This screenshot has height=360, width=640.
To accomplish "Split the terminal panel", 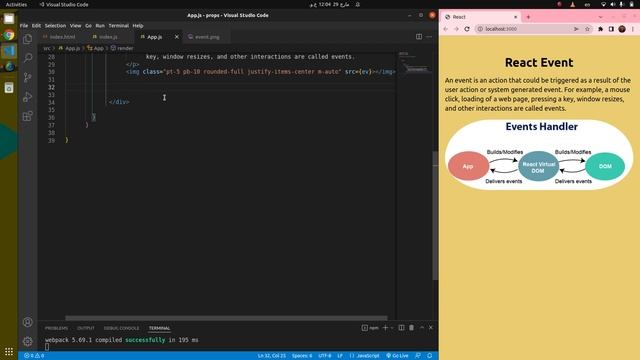I will [401, 328].
